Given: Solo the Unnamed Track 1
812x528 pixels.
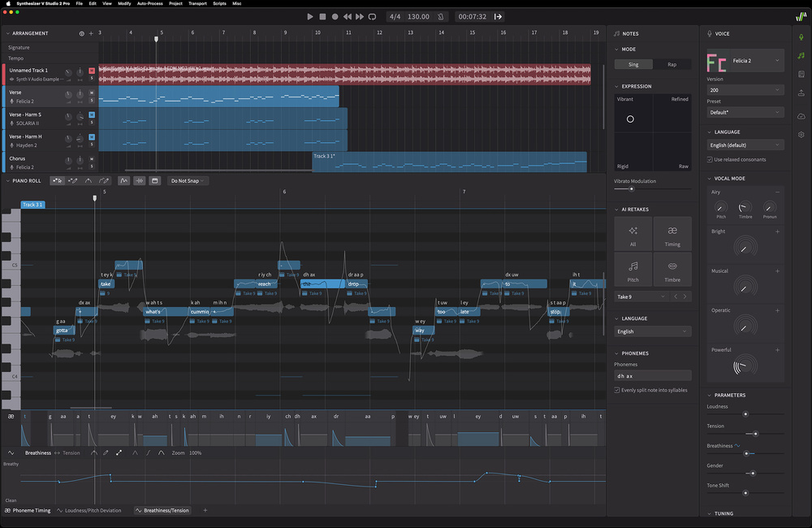Looking at the screenshot, I should [92, 79].
